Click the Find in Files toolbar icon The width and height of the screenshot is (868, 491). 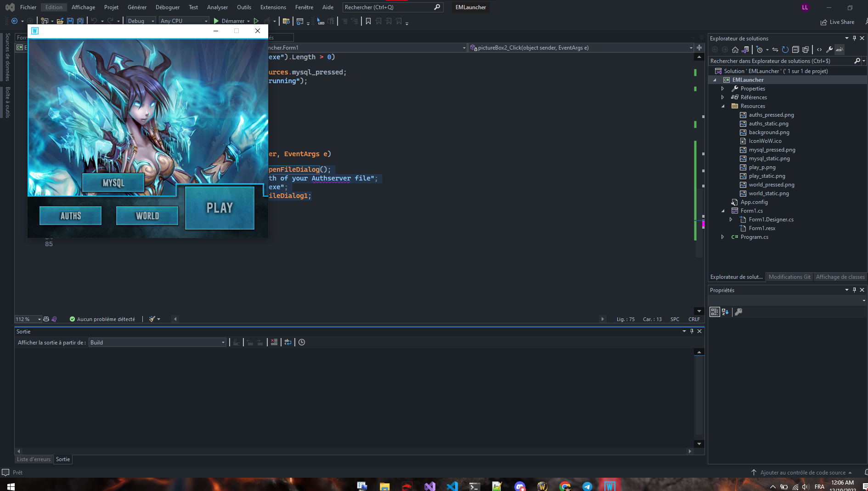pyautogui.click(x=286, y=21)
